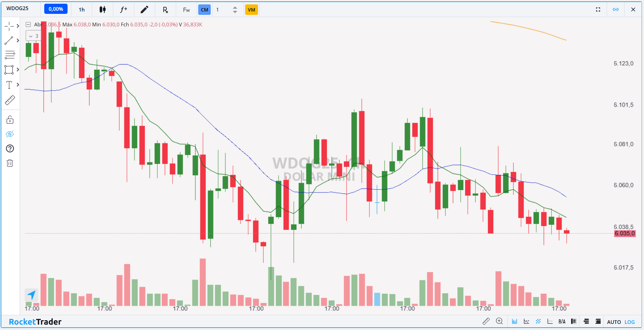Expand the rectangle shapes tool submenu arrow
The image size is (644, 330).
click(18, 70)
